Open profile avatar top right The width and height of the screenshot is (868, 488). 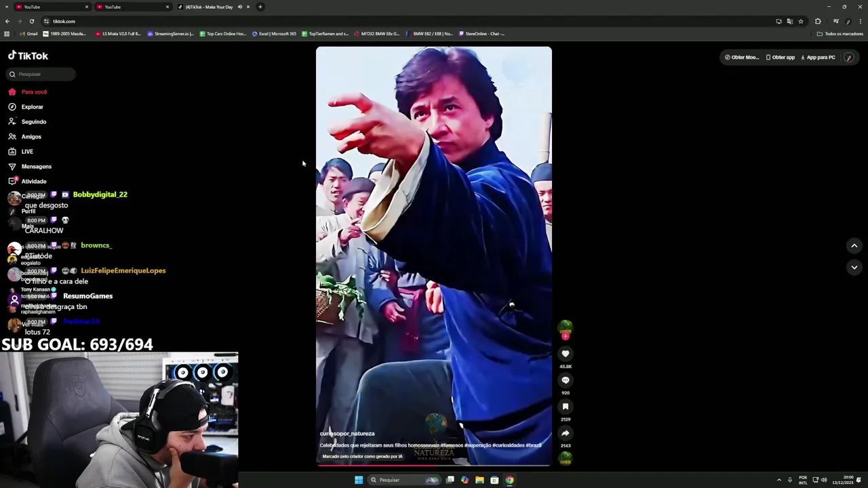point(848,58)
